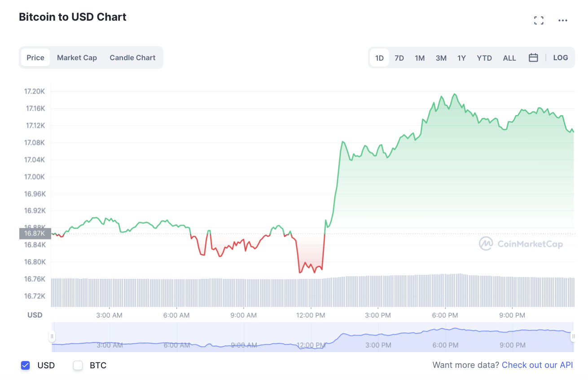Toggle LOG scale on chart
Screen dimensions: 588x380
pos(561,57)
